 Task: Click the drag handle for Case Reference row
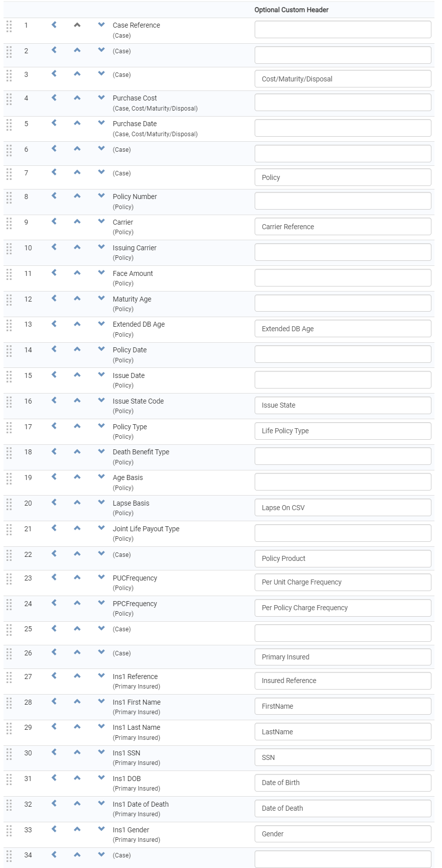(9, 26)
